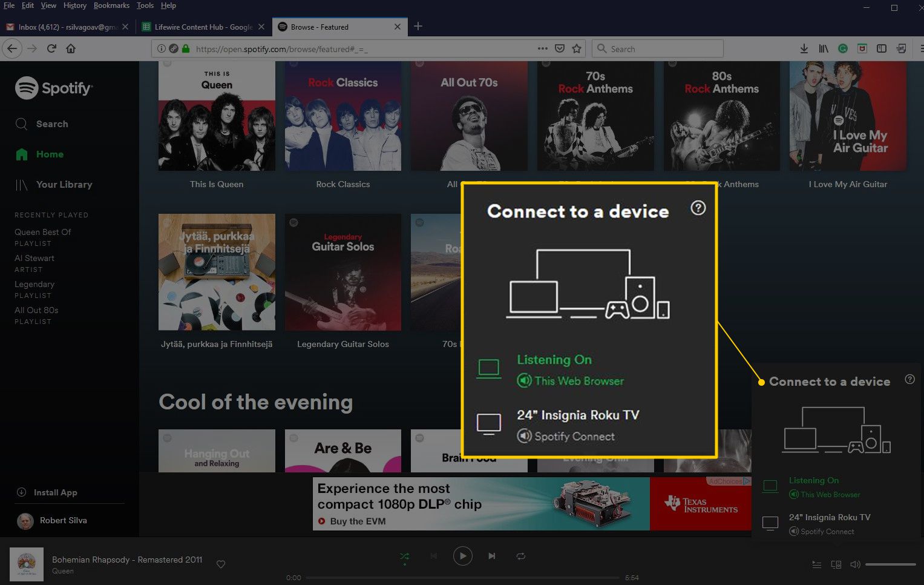The width and height of the screenshot is (924, 585).
Task: Click the Install App download icon
Action: (x=21, y=492)
